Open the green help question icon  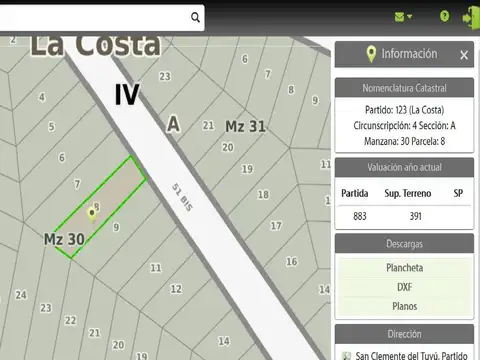point(444,16)
